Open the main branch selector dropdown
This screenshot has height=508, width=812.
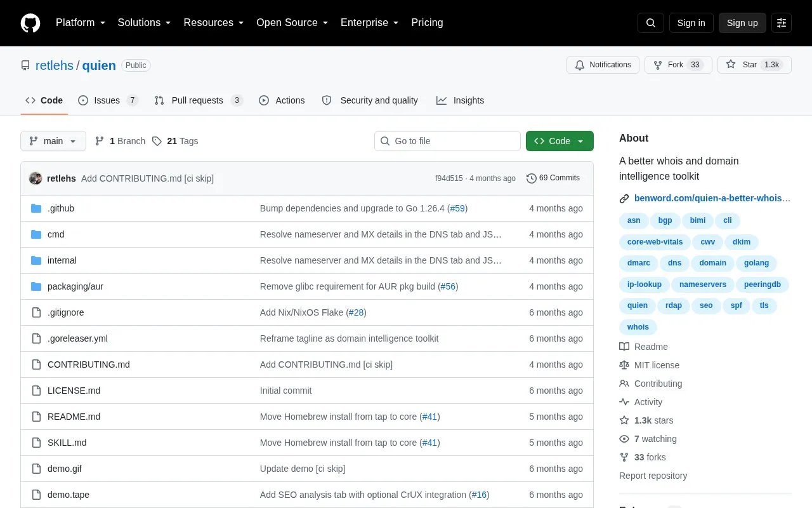pos(53,141)
